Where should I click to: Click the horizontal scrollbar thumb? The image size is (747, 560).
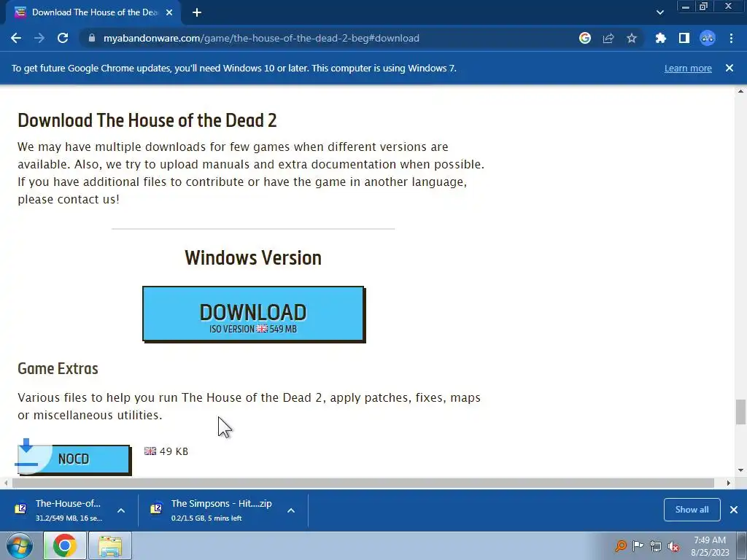[363, 483]
